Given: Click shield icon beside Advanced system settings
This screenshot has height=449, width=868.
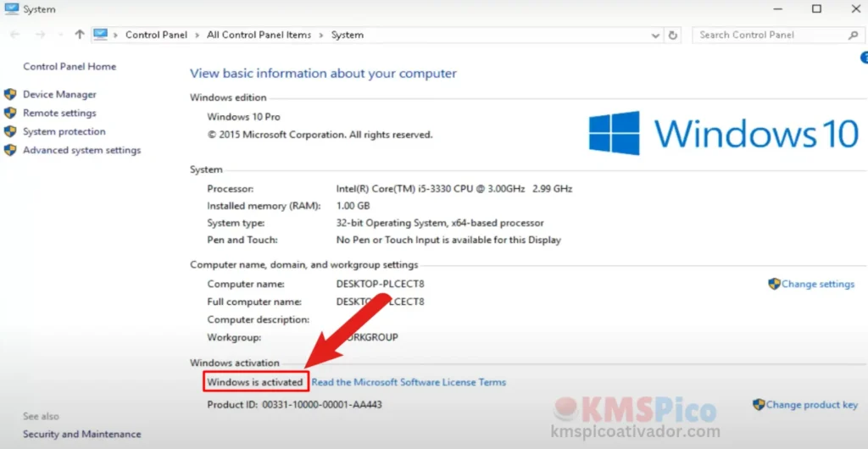Looking at the screenshot, I should pyautogui.click(x=10, y=150).
